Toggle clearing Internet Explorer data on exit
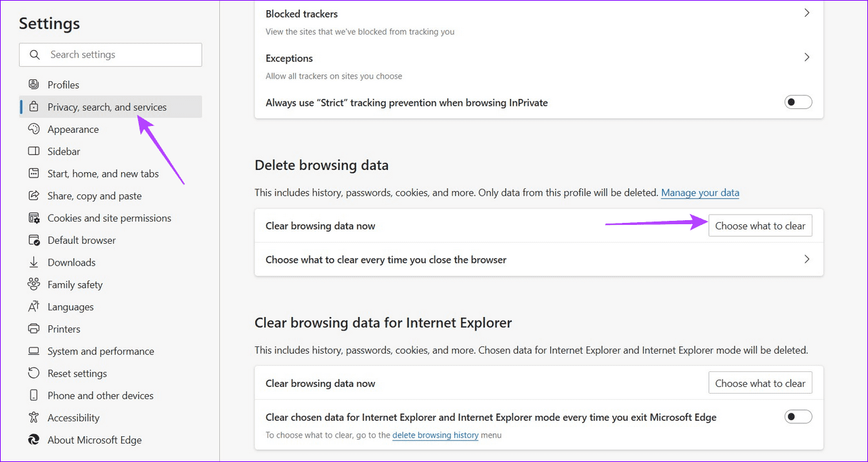 coord(798,416)
